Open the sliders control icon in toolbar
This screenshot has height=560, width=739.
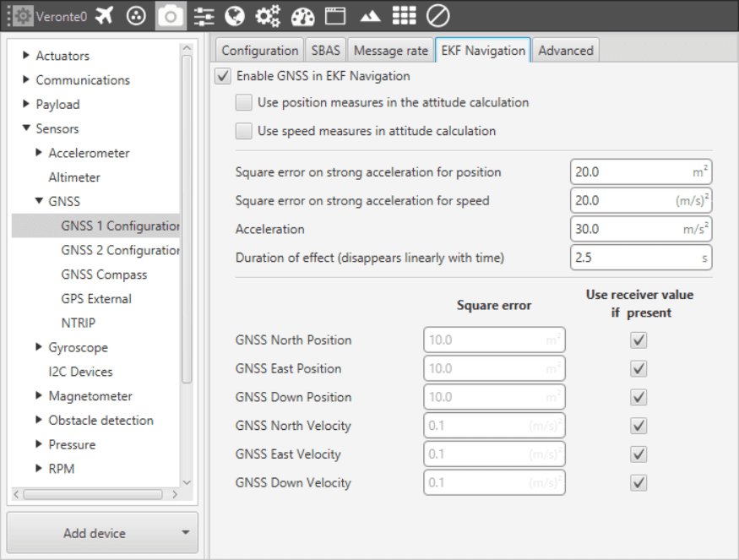[204, 17]
